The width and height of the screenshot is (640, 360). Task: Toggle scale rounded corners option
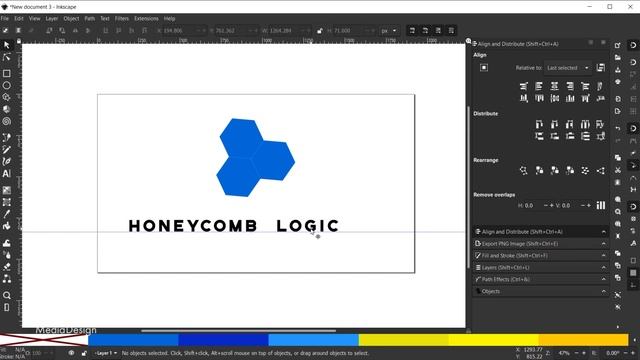click(425, 31)
